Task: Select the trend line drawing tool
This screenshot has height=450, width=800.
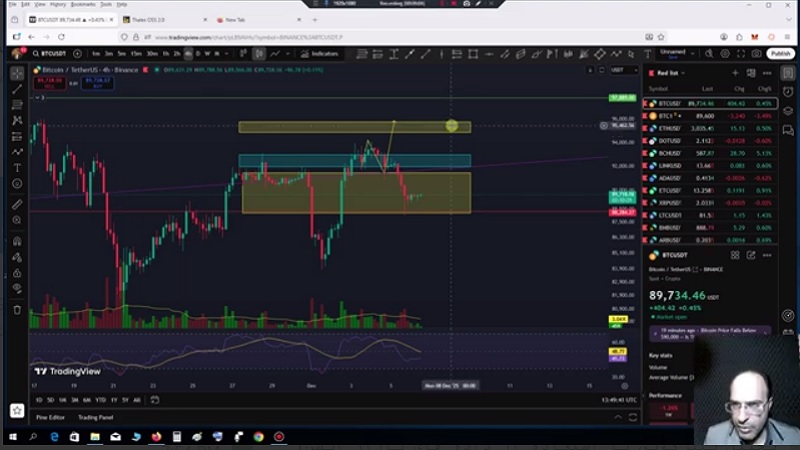Action: [x=17, y=89]
